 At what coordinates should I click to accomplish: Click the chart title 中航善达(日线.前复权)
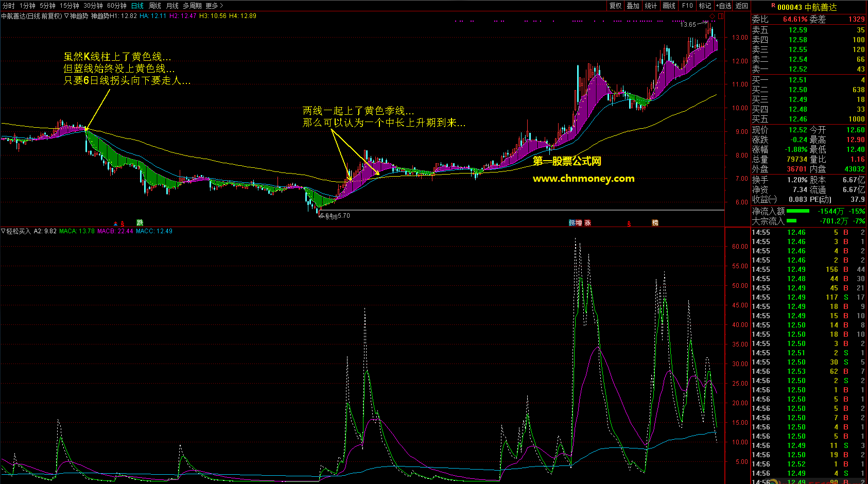click(31, 16)
